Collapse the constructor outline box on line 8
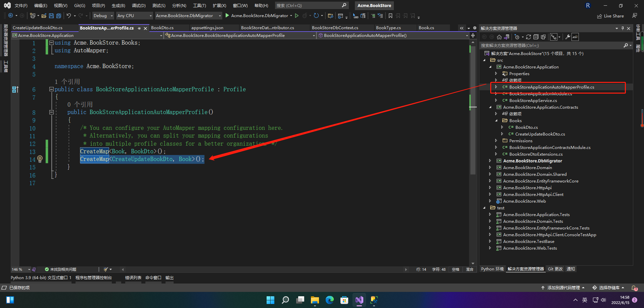Screen dimensions: 644x308 coord(51,112)
